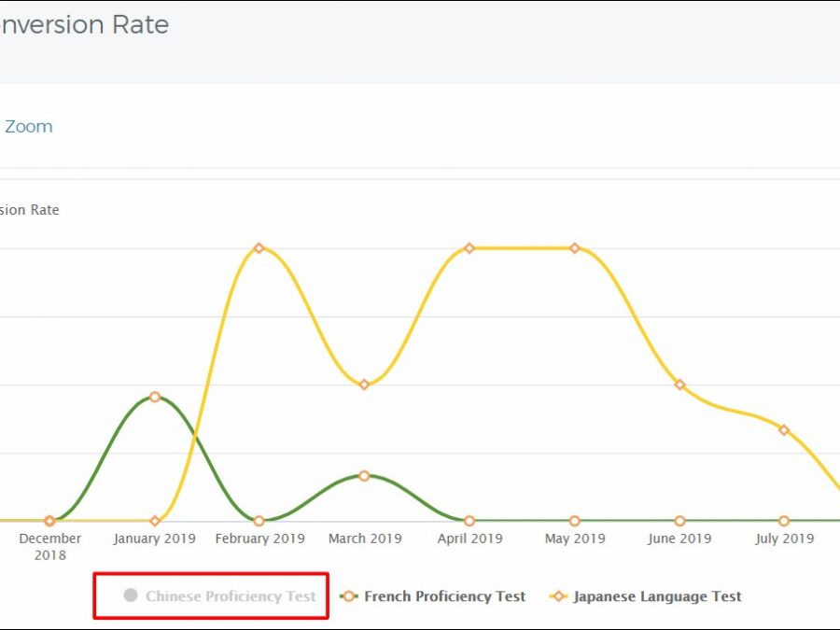Select baseline data point at June 2019
Image resolution: width=840 pixels, height=630 pixels.
[x=679, y=521]
